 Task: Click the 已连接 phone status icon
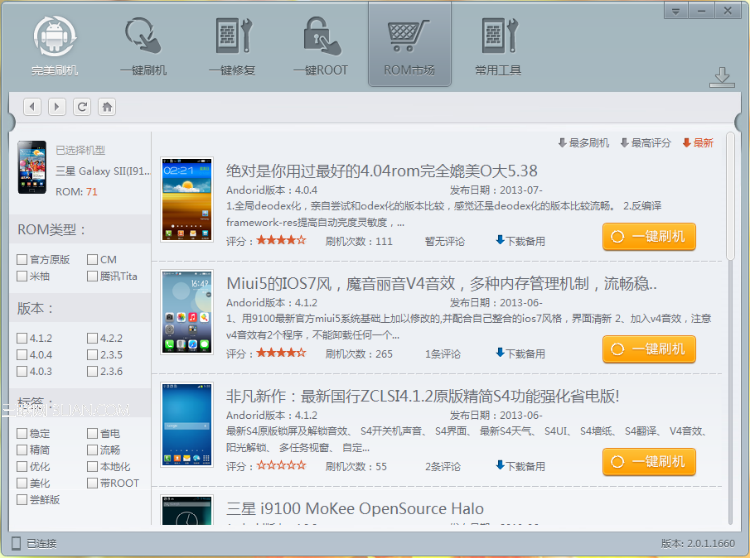click(16, 543)
